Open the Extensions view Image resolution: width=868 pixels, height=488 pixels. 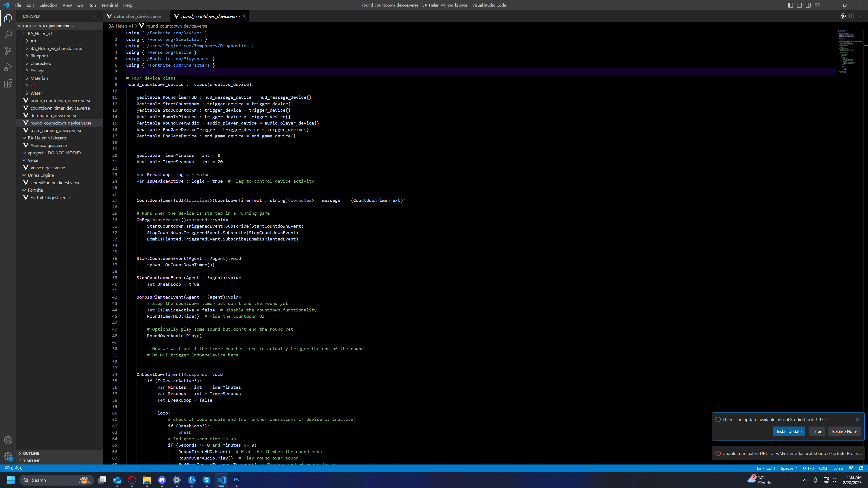click(8, 84)
